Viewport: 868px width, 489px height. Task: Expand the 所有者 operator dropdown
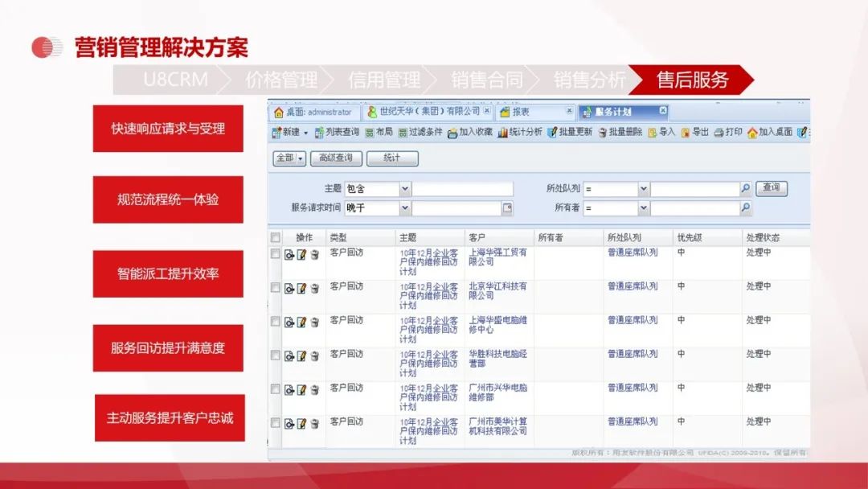(643, 208)
